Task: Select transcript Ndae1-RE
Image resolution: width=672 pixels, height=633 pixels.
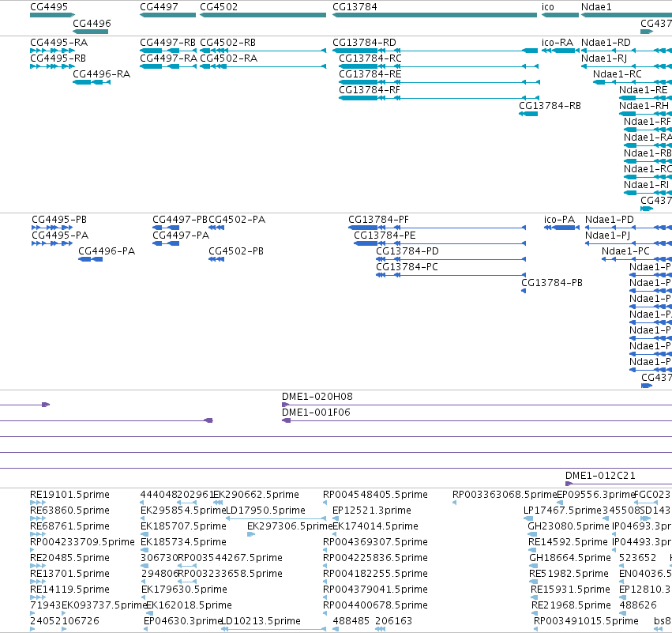Action: (645, 98)
